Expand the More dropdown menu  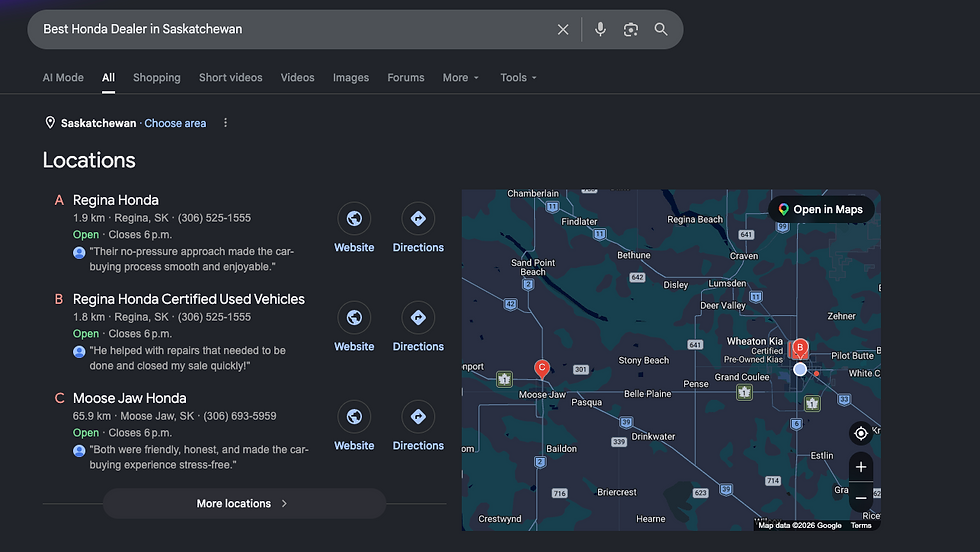461,78
